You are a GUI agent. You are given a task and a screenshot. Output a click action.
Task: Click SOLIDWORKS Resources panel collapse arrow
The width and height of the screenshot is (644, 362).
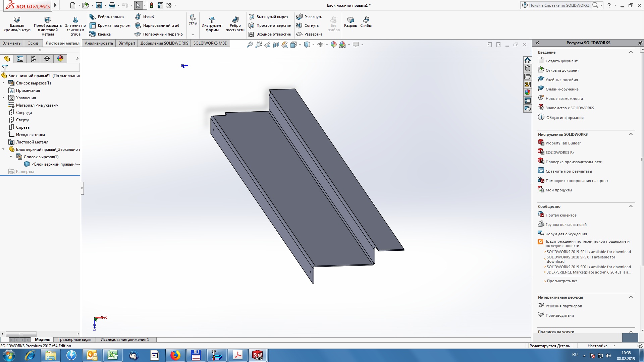coord(537,43)
